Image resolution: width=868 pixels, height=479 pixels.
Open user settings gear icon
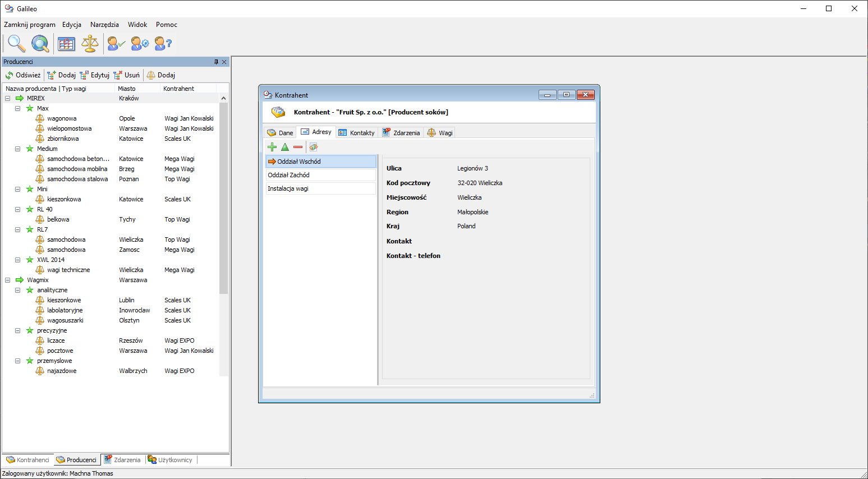coord(140,43)
